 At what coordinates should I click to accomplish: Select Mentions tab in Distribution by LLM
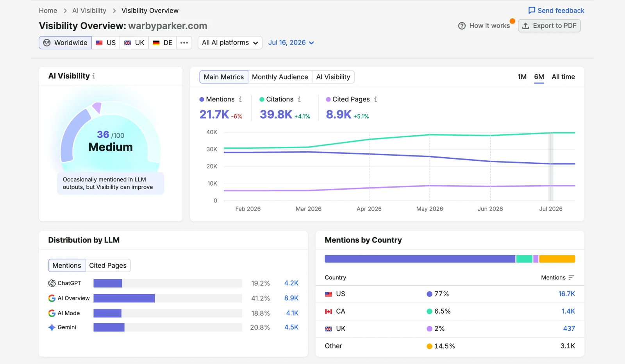click(x=67, y=265)
